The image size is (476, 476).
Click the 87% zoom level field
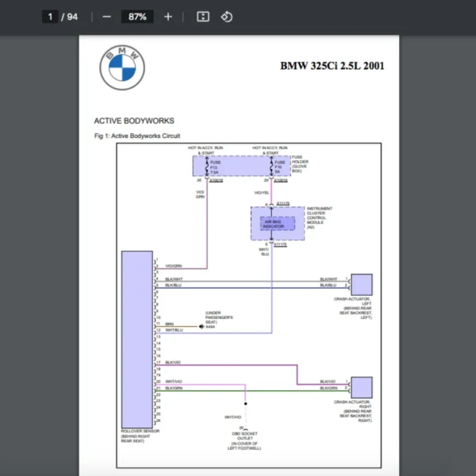(137, 17)
